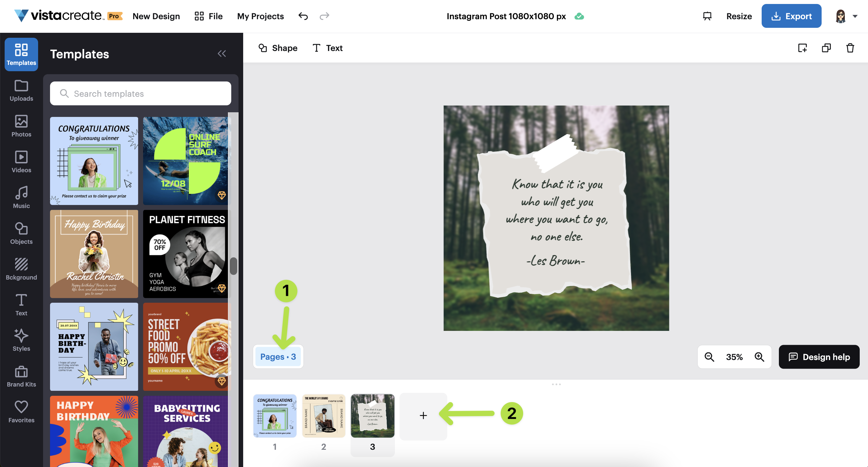Screen dimensions: 868x467
Task: Click the delete page trash icon
Action: coord(850,48)
